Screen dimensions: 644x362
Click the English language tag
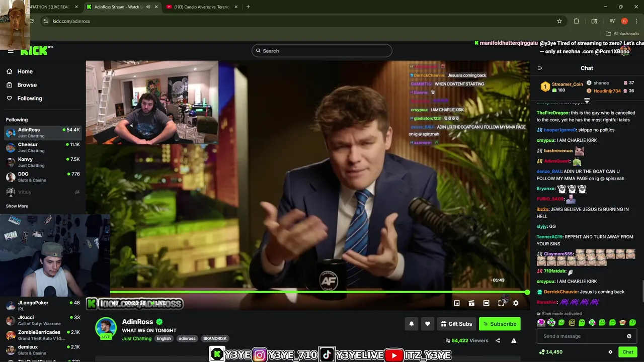tap(164, 339)
